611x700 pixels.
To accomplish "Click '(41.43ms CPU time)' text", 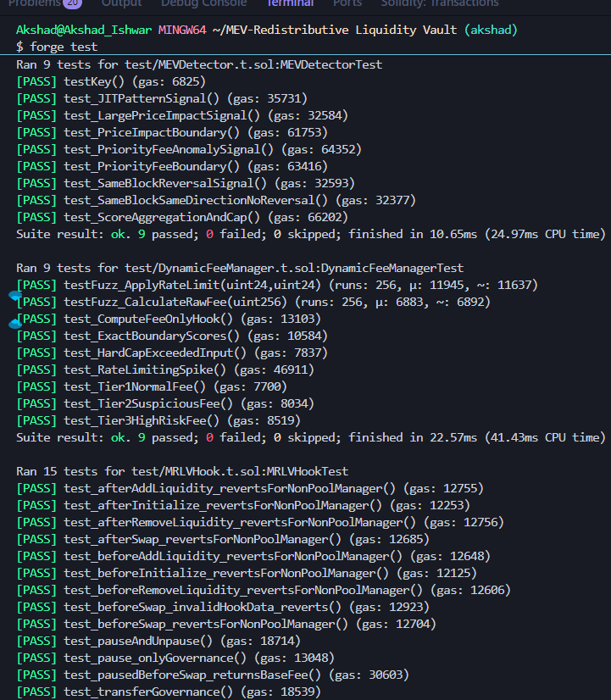I will pyautogui.click(x=545, y=438).
